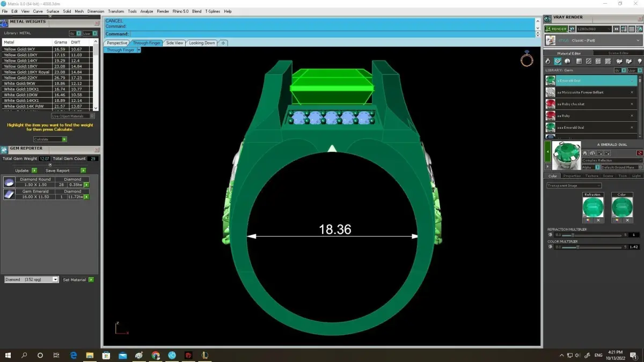
Task: Adjust the Color Multiplier slider
Action: point(590,247)
